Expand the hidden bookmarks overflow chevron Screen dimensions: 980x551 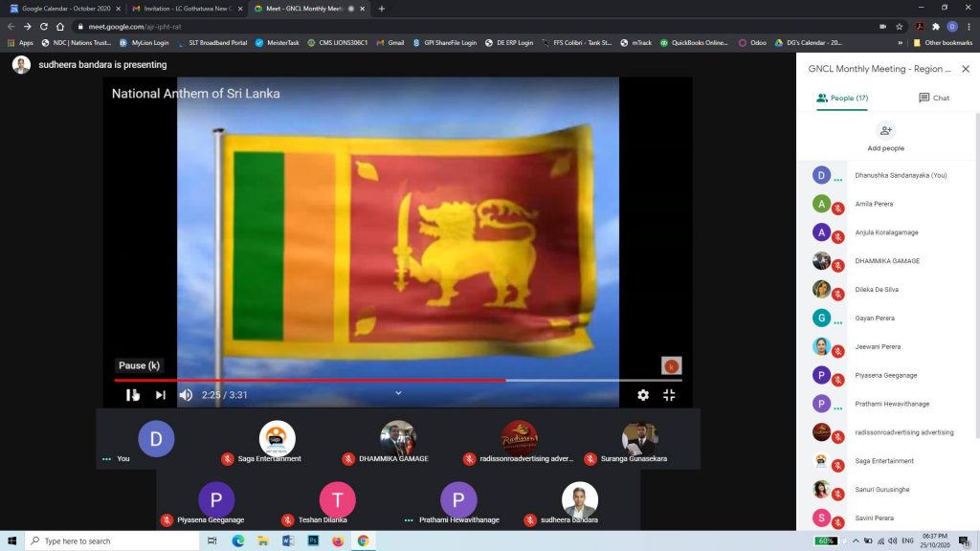click(x=900, y=43)
